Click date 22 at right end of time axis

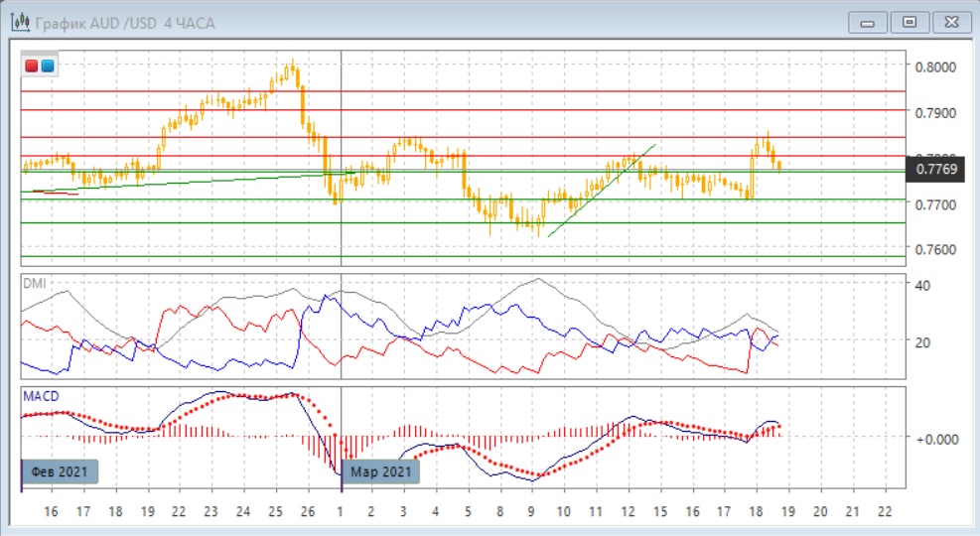(x=884, y=511)
